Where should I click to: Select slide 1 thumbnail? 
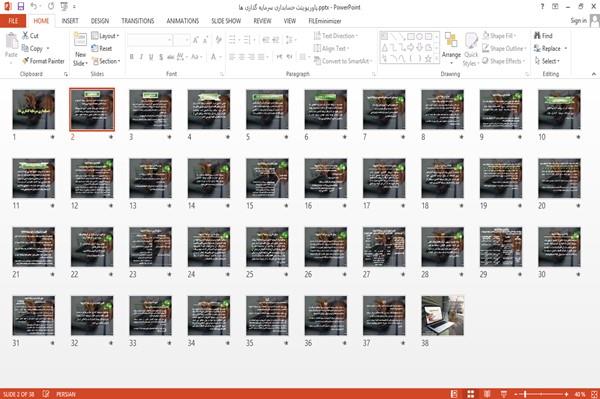click(x=34, y=109)
